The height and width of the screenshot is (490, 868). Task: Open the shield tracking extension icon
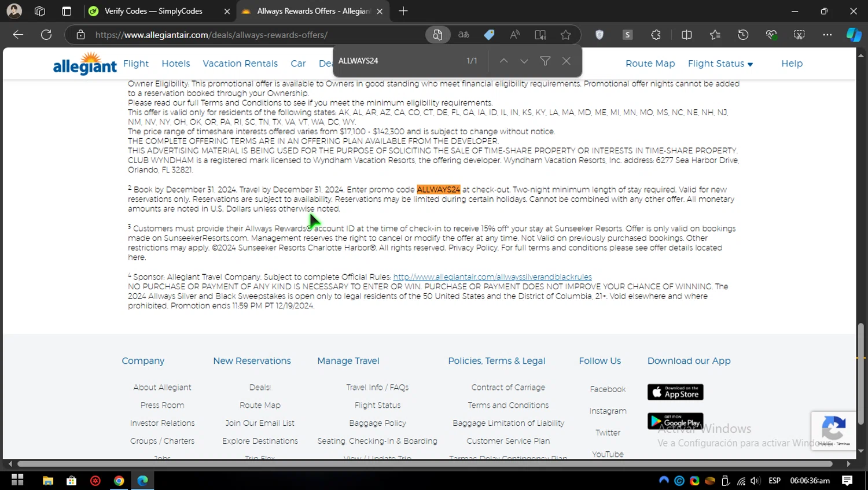[x=599, y=35]
